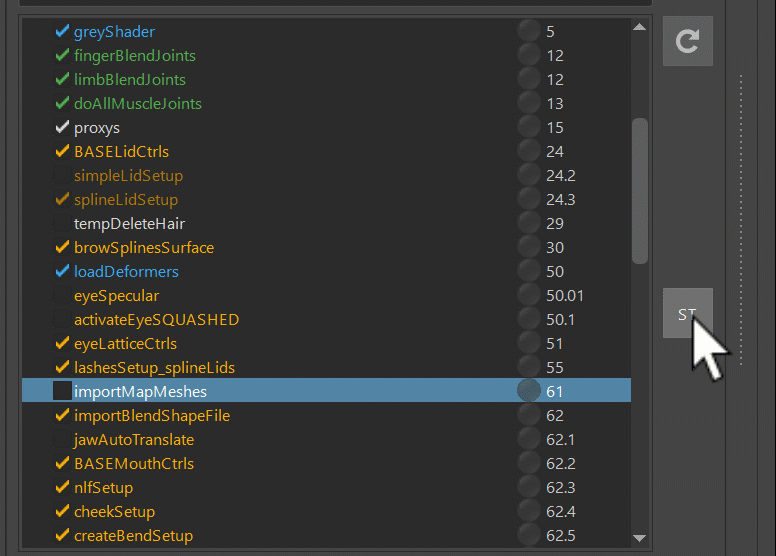Uncheck the proxys checkbox
776x556 pixels.
tap(62, 128)
